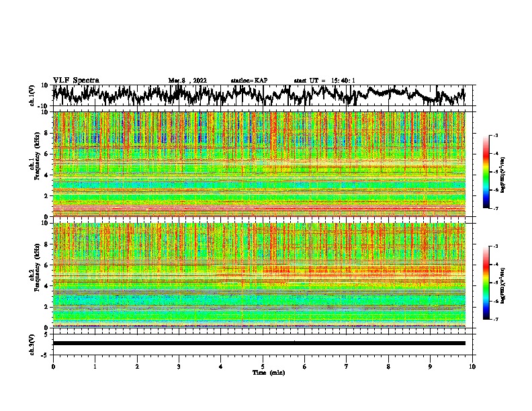Click time axis tick label "5"
Image resolution: width=532 pixels, height=411 pixels.
coord(263,367)
